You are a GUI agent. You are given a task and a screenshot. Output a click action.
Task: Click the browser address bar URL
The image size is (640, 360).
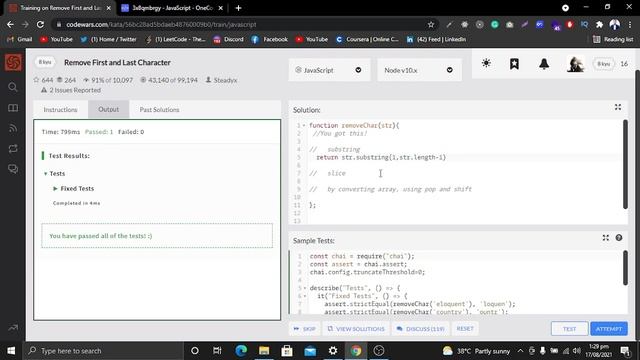coord(161,24)
